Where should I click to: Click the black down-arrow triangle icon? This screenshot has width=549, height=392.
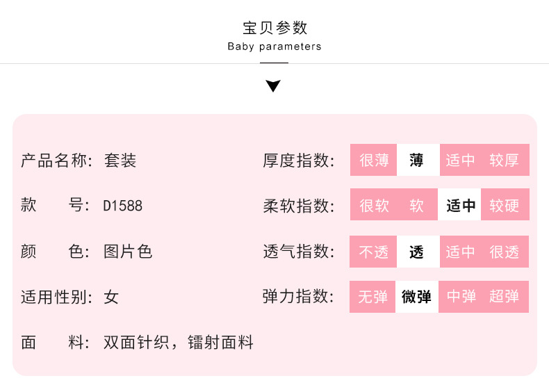[x=273, y=86]
